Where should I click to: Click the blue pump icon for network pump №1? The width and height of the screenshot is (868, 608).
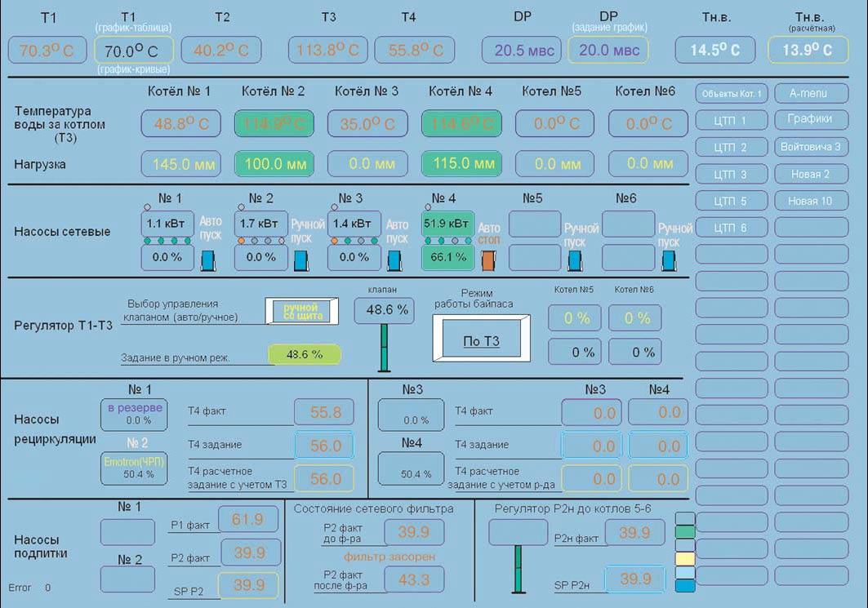coord(209,260)
